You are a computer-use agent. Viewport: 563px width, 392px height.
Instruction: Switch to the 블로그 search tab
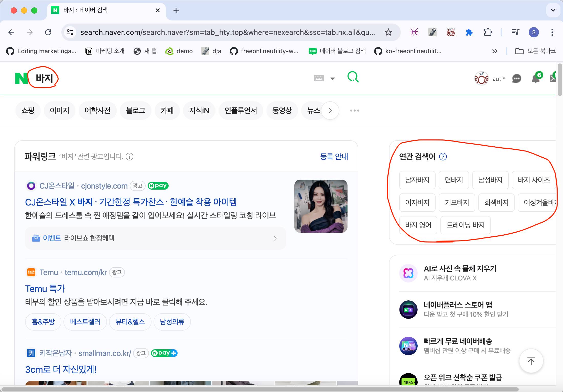point(135,111)
